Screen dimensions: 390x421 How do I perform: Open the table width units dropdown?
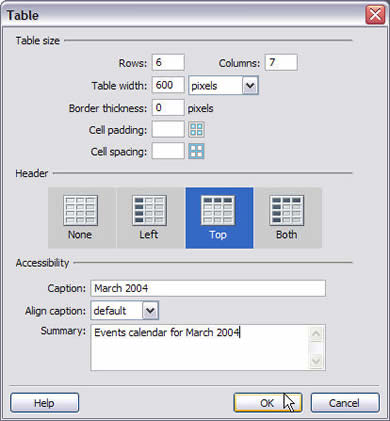coord(250,86)
